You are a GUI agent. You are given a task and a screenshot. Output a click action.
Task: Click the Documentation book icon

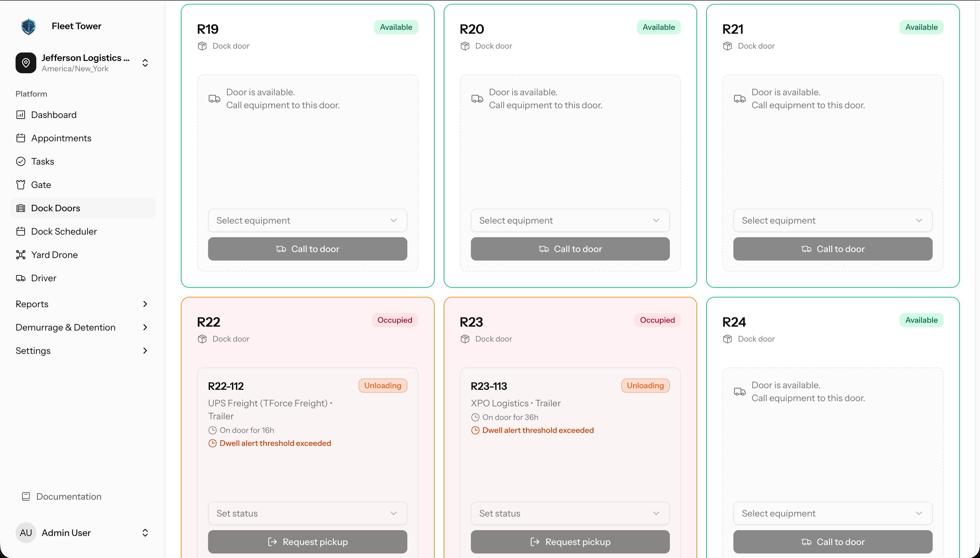click(26, 496)
